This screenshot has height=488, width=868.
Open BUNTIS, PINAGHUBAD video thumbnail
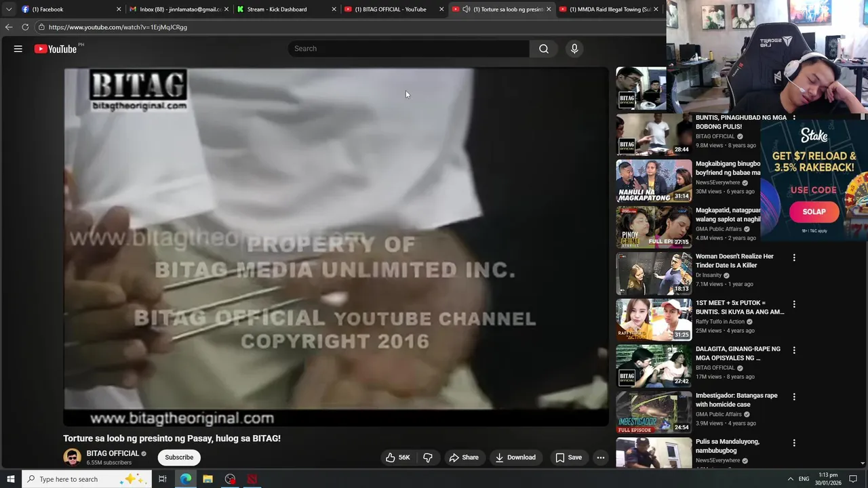[654, 135]
